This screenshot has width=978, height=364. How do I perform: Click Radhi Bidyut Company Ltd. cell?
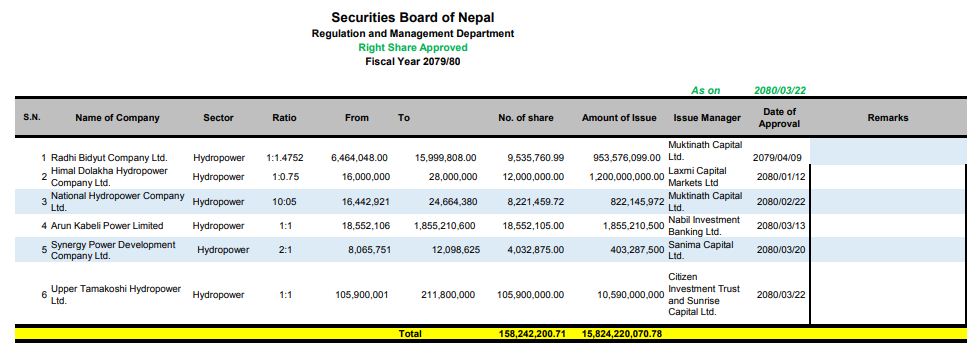tap(109, 158)
